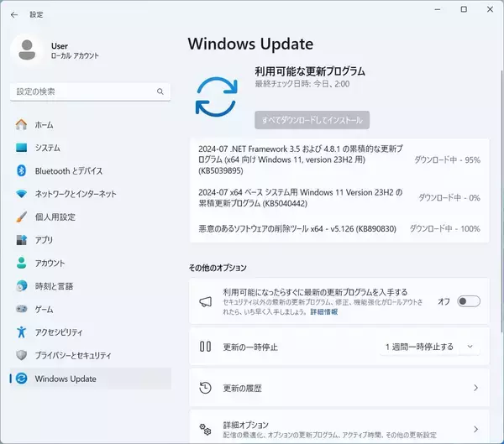Select Windows Update in sidebar
The image size is (504, 444).
click(91, 379)
